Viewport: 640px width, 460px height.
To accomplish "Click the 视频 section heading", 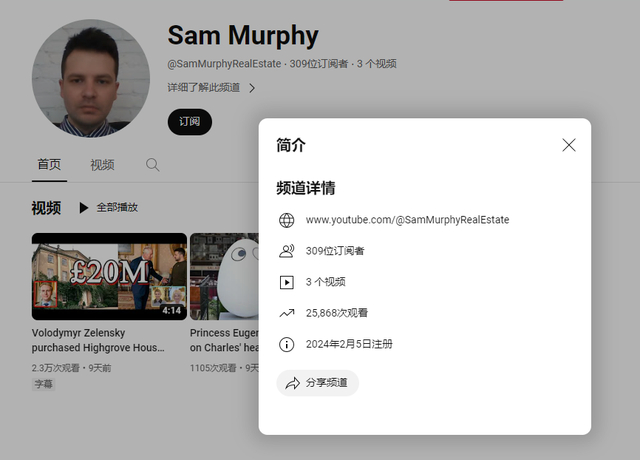I will (x=46, y=208).
